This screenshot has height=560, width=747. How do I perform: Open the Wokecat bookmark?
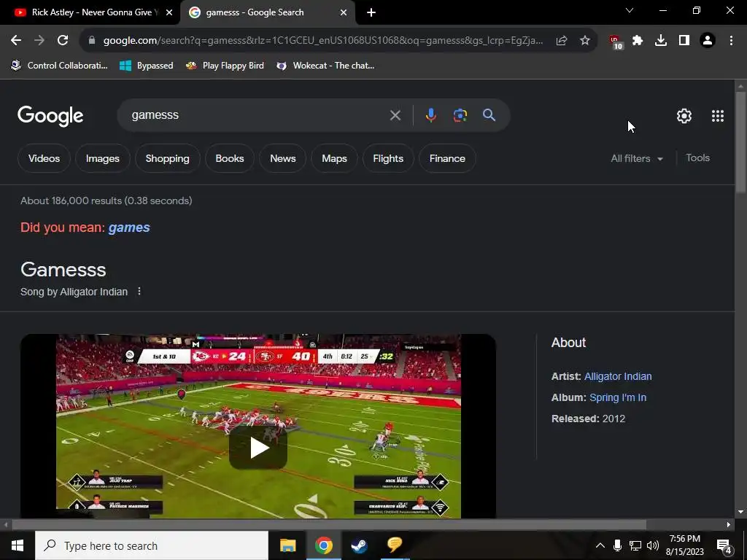pyautogui.click(x=325, y=66)
